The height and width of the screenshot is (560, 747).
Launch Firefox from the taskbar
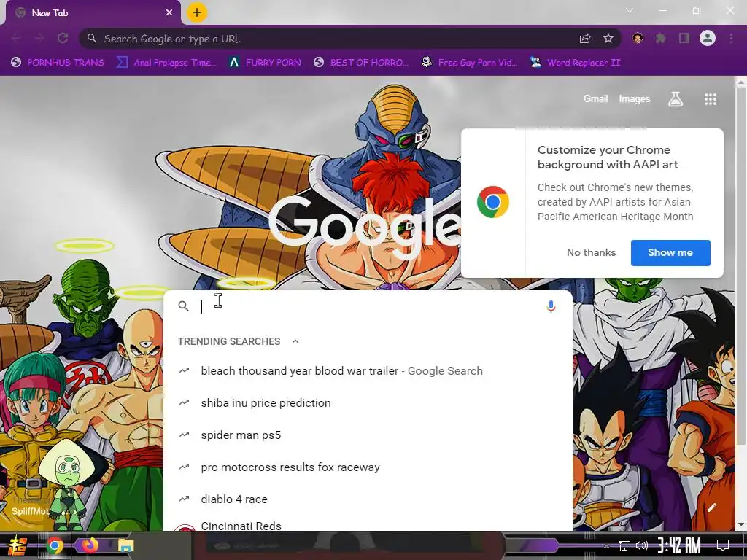coord(90,545)
